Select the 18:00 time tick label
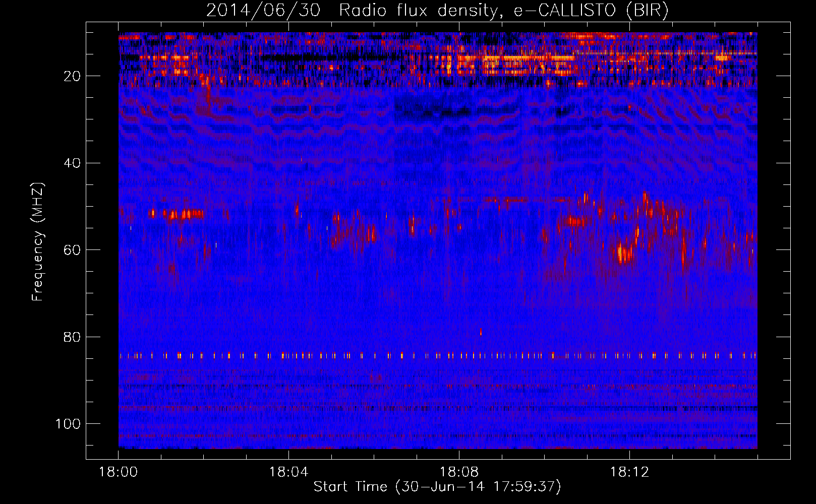The width and height of the screenshot is (816, 504). tap(118, 472)
